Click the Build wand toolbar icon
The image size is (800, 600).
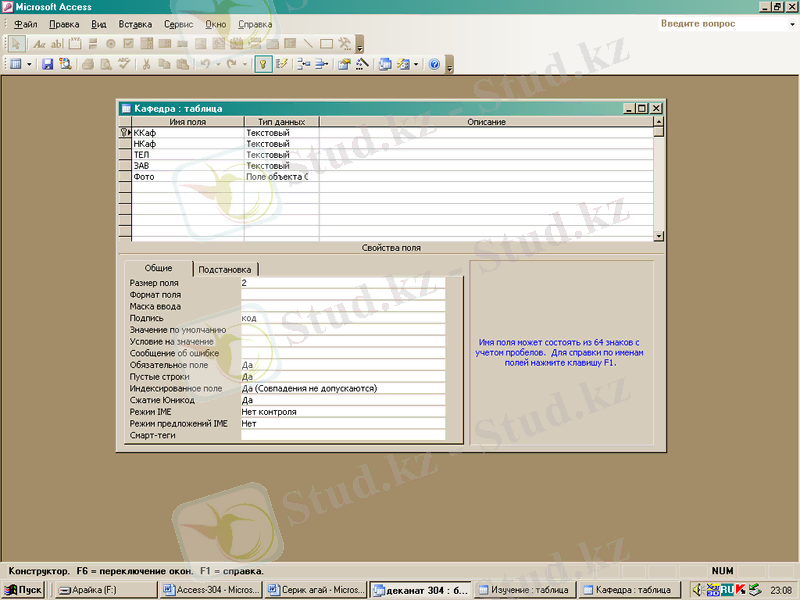point(362,64)
